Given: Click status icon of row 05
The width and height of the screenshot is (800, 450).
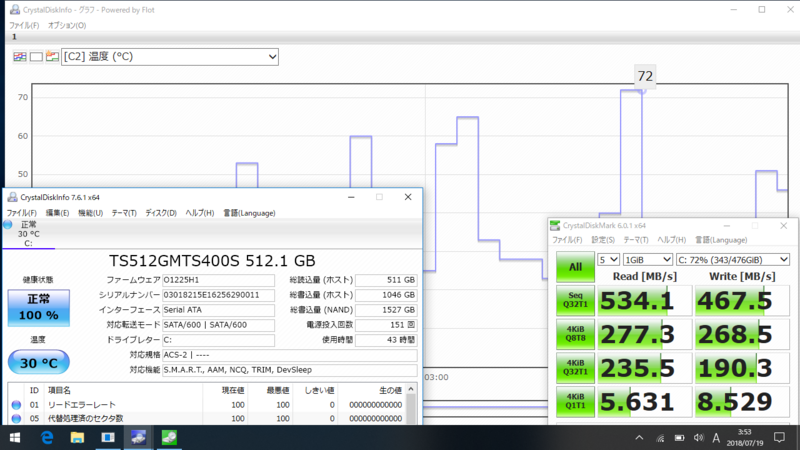Looking at the screenshot, I should [x=16, y=418].
